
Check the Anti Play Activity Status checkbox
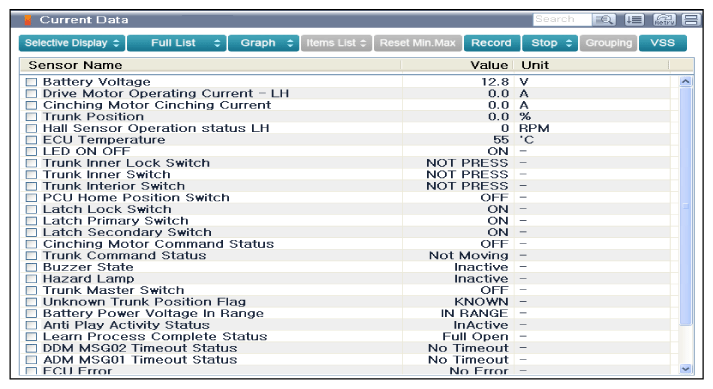pos(31,325)
